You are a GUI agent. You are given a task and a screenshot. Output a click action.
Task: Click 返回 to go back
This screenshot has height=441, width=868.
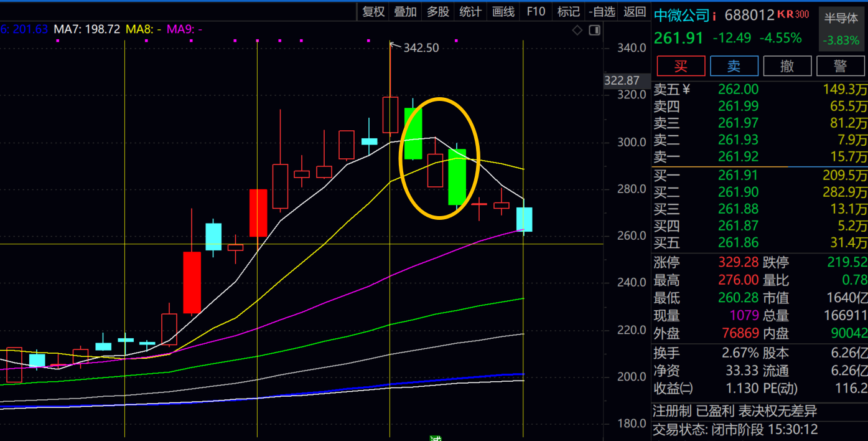[x=635, y=11]
